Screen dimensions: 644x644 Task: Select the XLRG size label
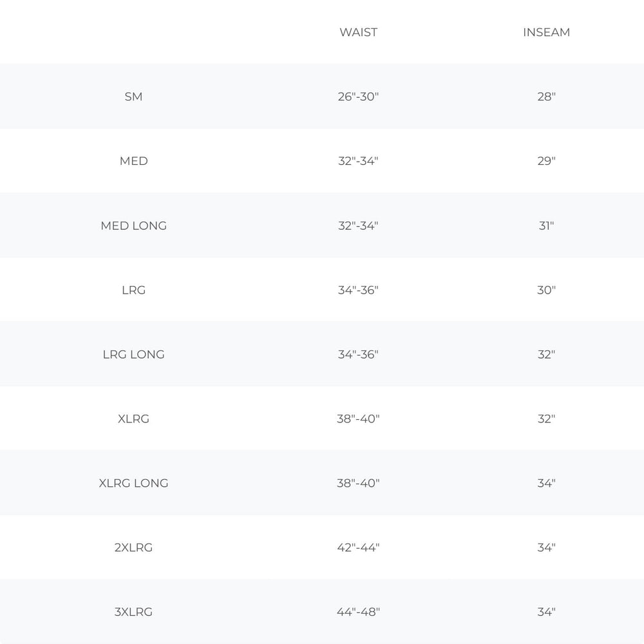coord(133,419)
